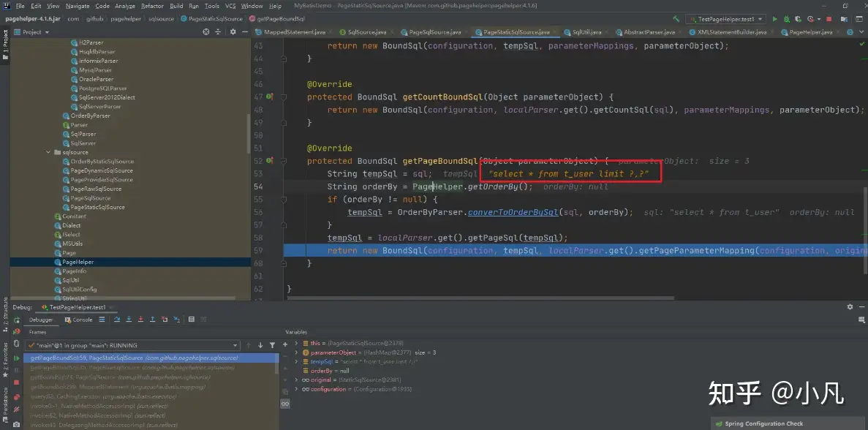Switch to PageSqlSource.java tab
This screenshot has width=868, height=430.
435,32
